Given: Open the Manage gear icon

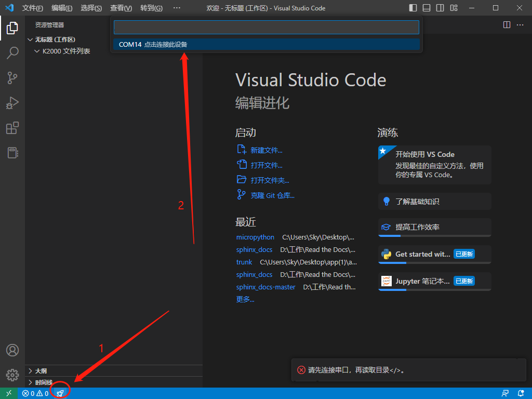Looking at the screenshot, I should click(12, 375).
